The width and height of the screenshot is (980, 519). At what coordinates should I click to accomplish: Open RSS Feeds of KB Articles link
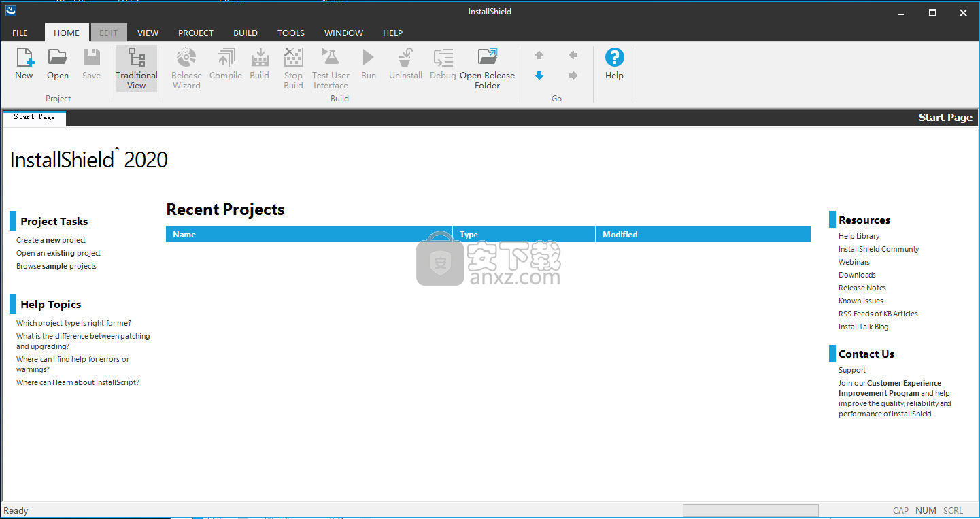878,314
